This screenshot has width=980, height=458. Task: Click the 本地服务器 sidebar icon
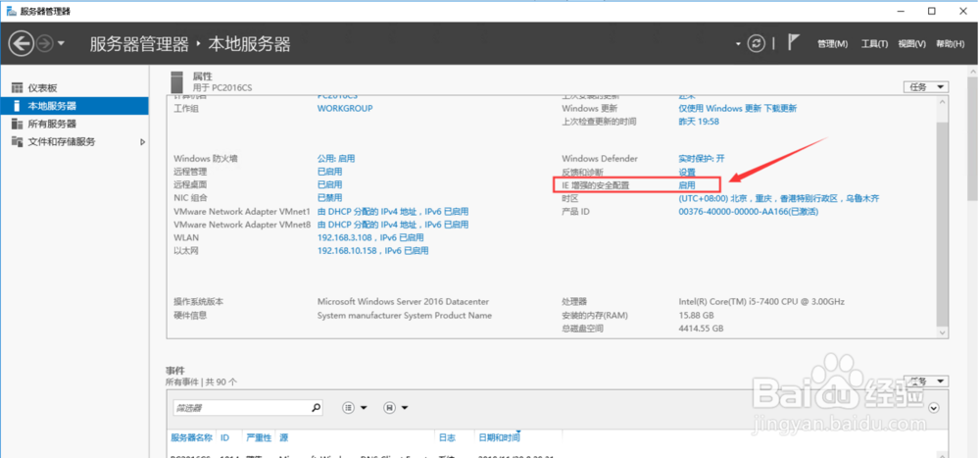17,106
